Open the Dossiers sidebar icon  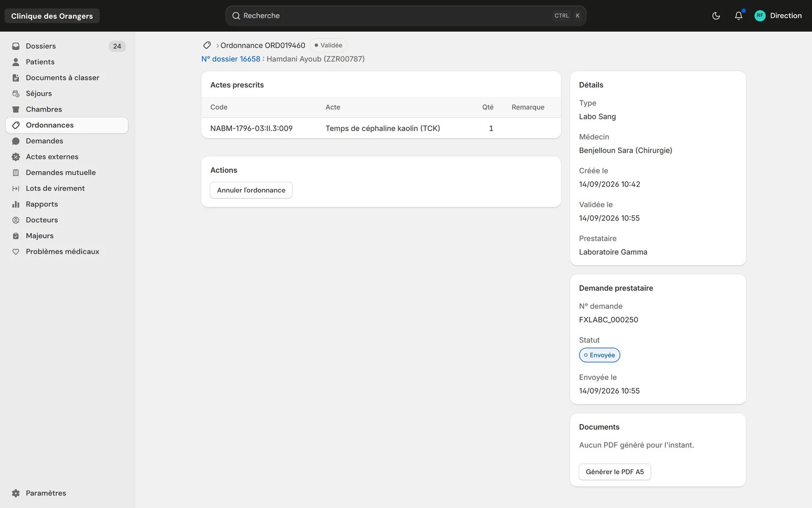(16, 46)
